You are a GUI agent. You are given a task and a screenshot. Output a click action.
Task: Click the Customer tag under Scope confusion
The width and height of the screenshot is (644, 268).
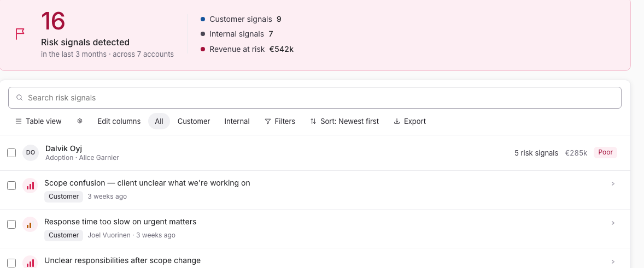click(63, 196)
